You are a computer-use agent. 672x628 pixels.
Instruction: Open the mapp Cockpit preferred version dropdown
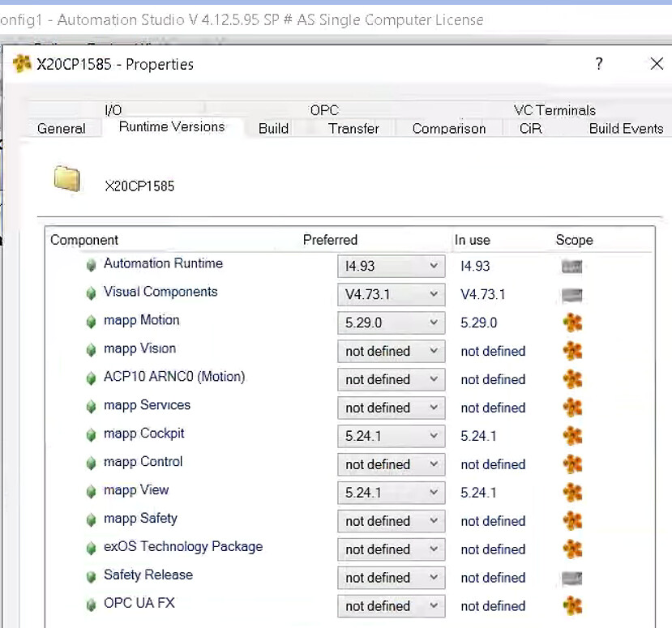click(x=391, y=436)
